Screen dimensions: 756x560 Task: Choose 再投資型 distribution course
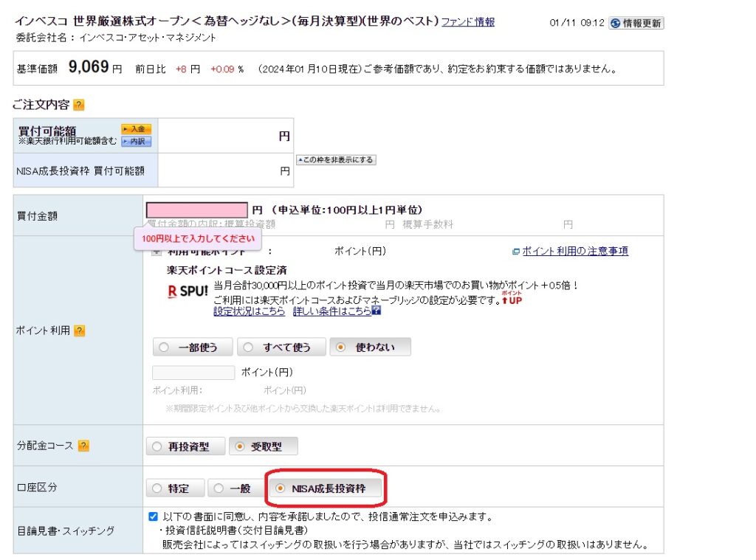[x=185, y=447]
